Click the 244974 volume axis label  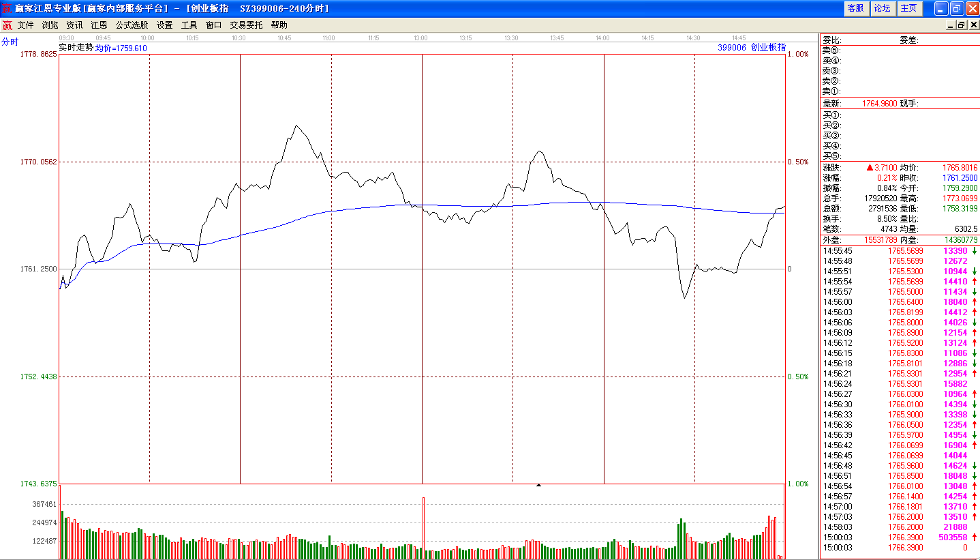(x=44, y=522)
